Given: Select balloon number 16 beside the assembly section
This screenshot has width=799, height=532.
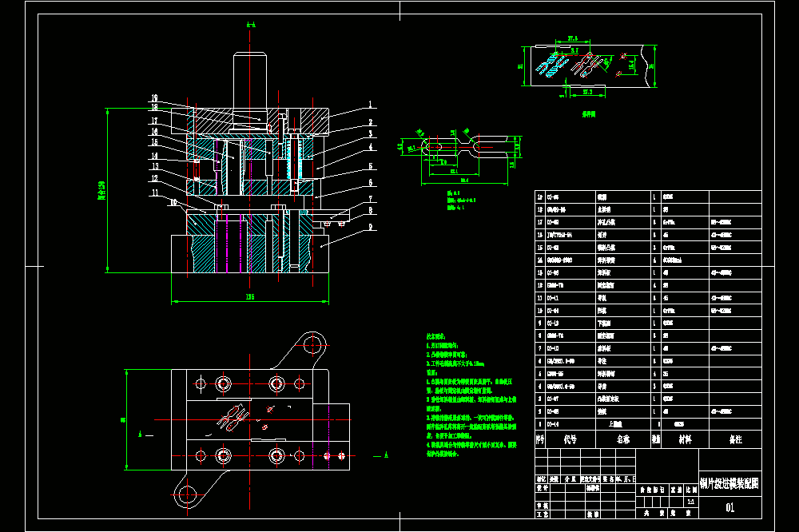Looking at the screenshot, I should pyautogui.click(x=154, y=132).
